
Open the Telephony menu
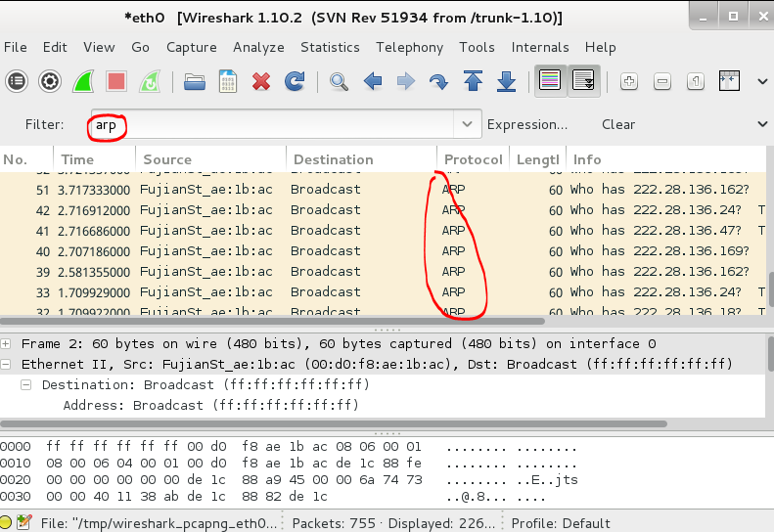coord(410,47)
